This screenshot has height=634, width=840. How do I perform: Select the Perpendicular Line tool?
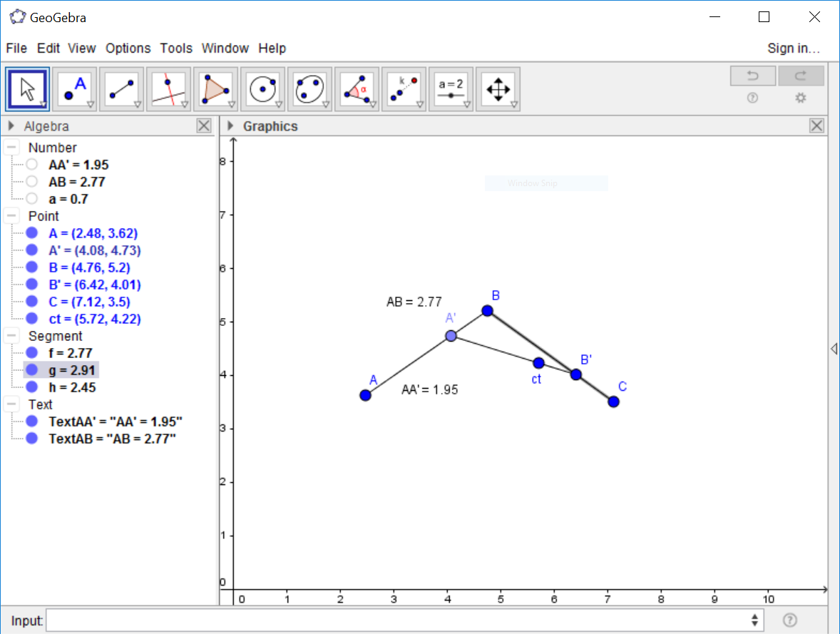168,89
